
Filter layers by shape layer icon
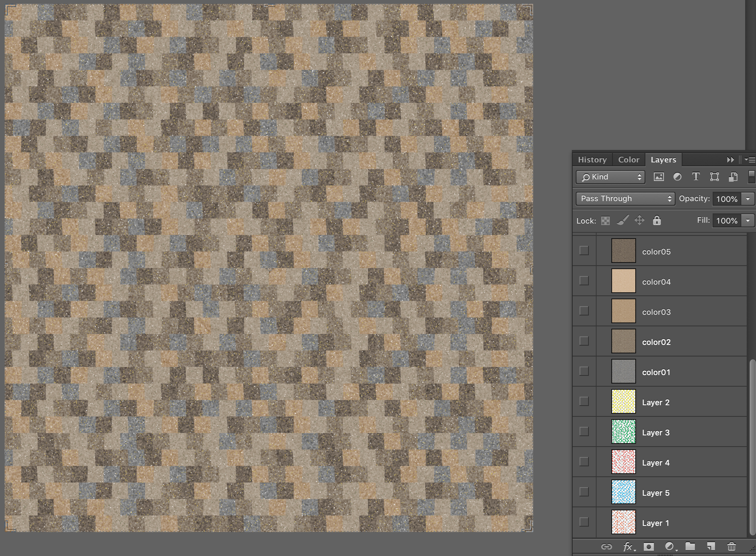click(714, 177)
